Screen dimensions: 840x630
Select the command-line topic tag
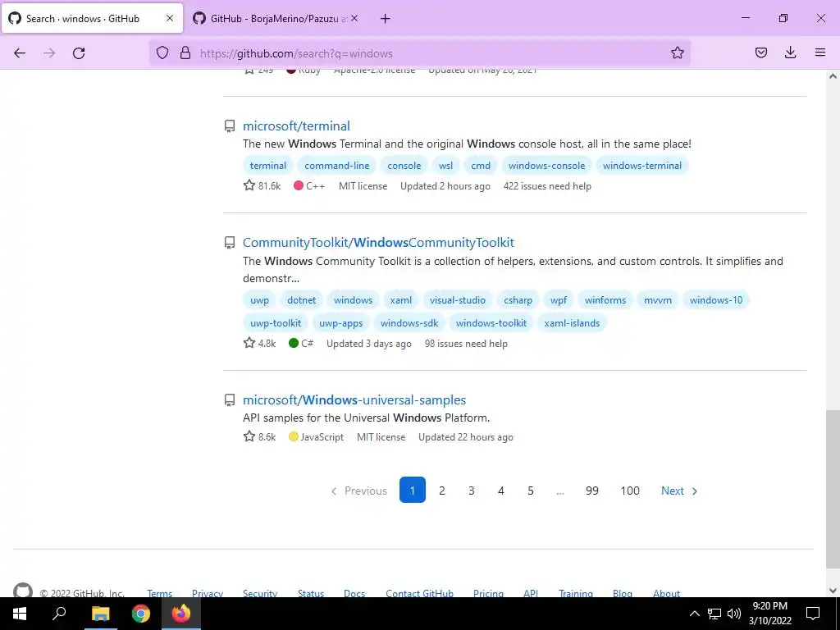click(337, 166)
